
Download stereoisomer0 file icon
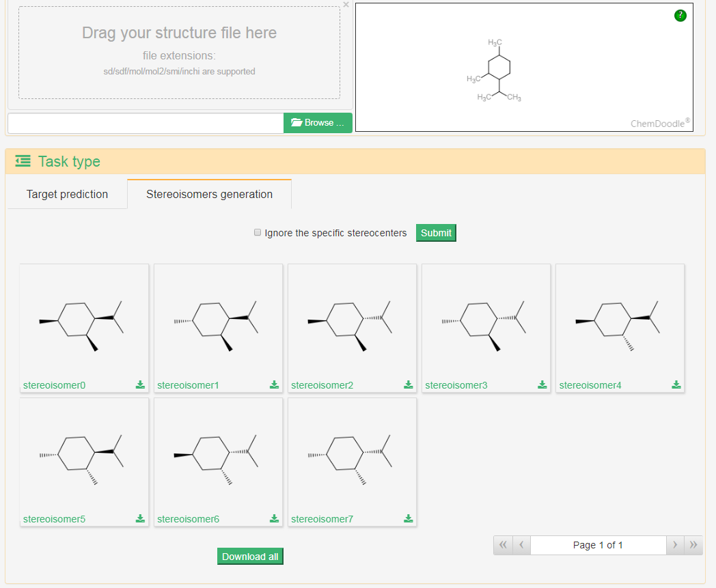140,385
